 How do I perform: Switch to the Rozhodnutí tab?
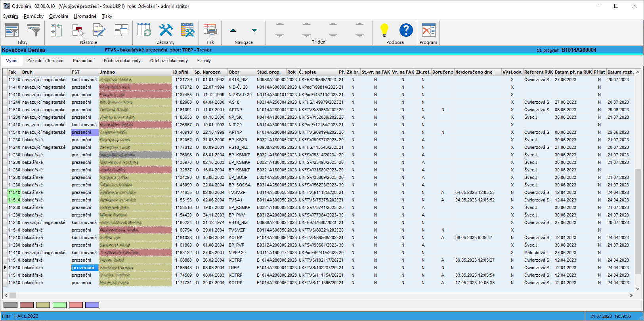click(84, 61)
